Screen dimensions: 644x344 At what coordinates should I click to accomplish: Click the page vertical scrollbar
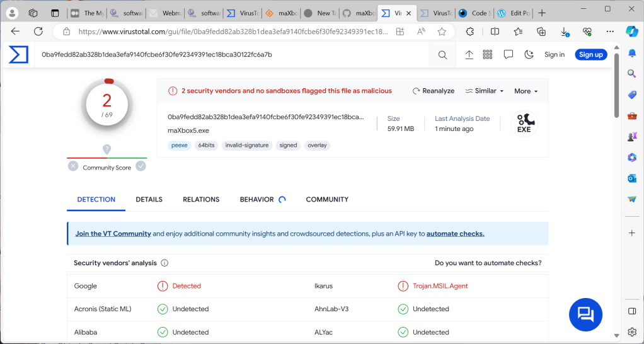[616, 189]
